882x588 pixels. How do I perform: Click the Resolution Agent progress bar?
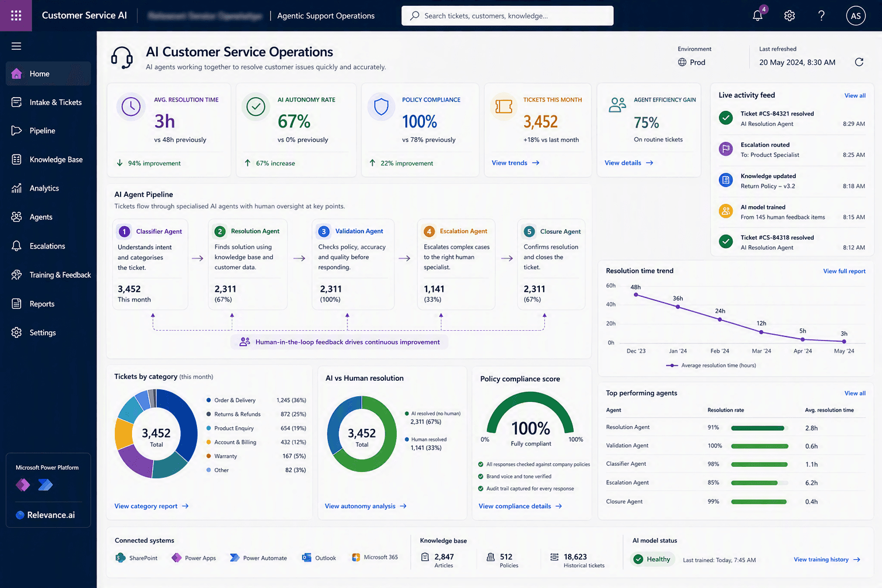pos(759,428)
